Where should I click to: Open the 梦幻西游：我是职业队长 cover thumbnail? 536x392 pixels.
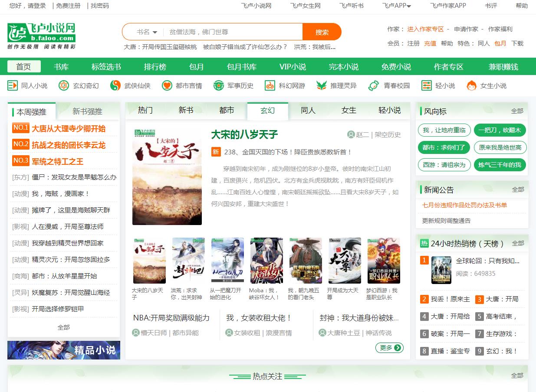[x=384, y=261]
